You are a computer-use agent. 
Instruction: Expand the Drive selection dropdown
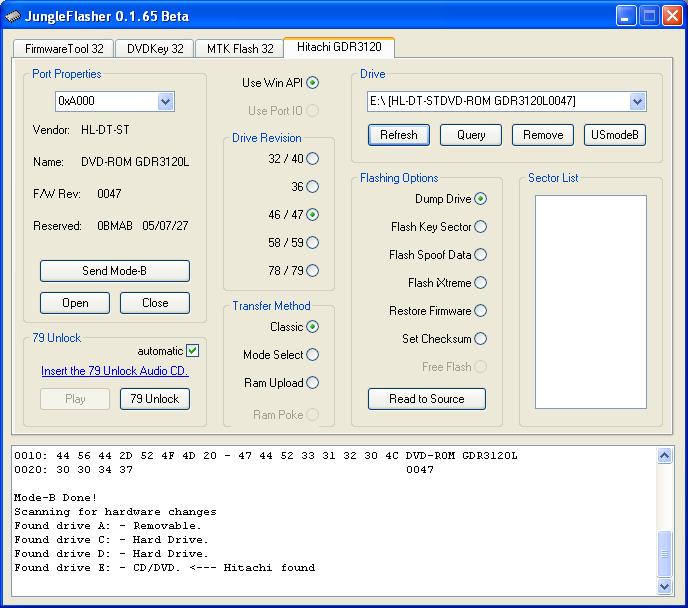click(637, 101)
